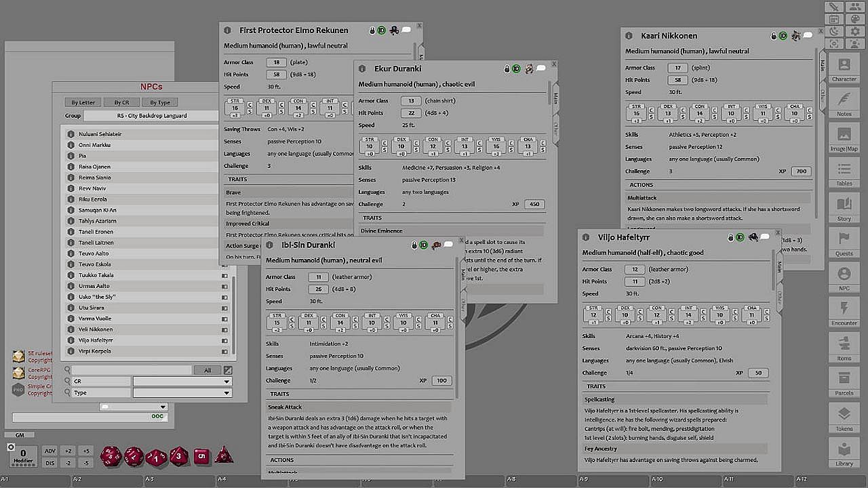Open Tuukko Takala in the NPC list
This screenshot has height=488, width=868.
[96, 275]
